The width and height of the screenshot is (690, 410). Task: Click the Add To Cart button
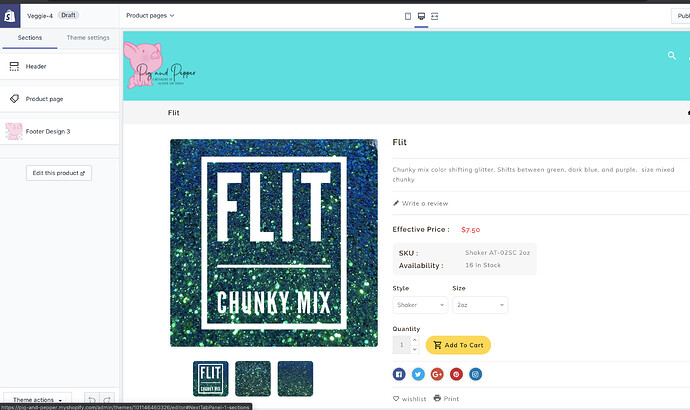[458, 345]
